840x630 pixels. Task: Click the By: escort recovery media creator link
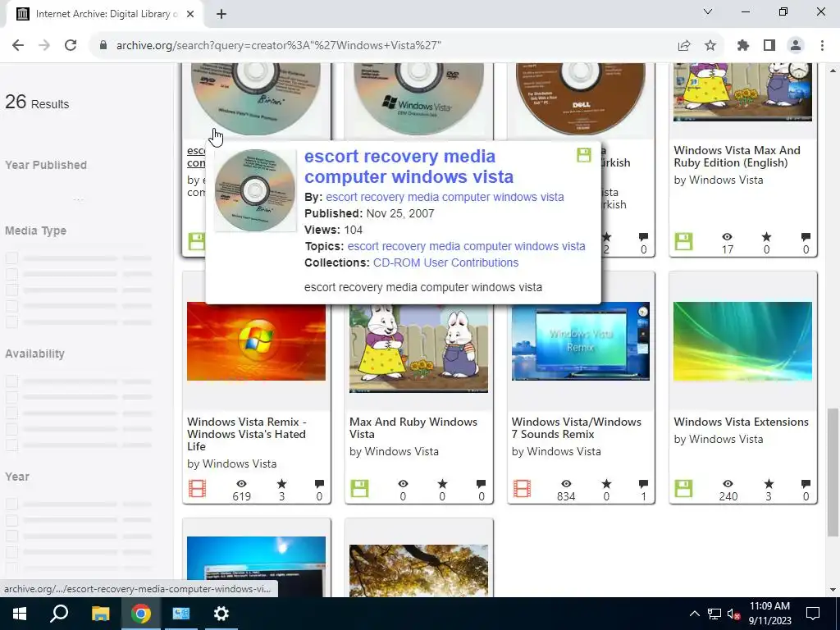point(445,197)
